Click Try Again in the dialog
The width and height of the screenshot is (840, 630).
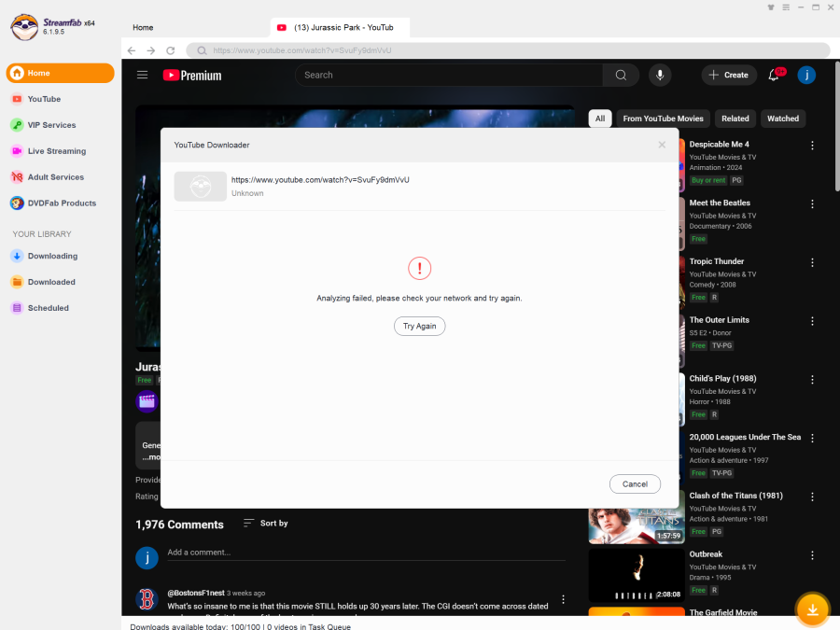pyautogui.click(x=419, y=326)
